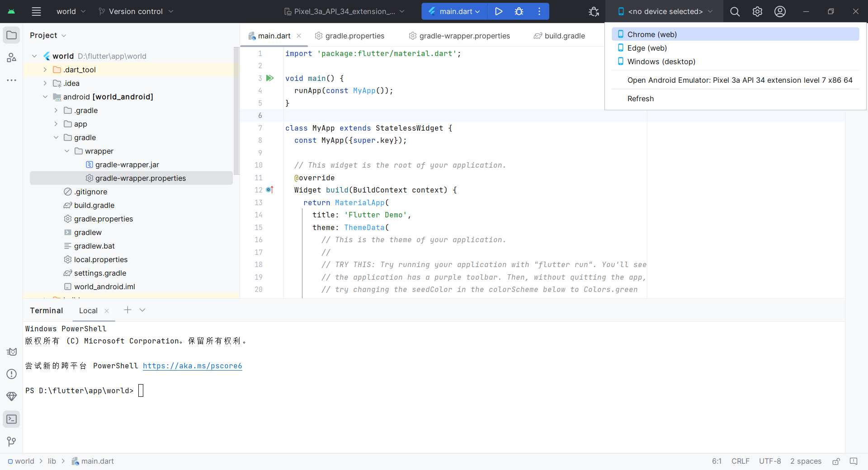Open the Version control dropdown
The width and height of the screenshot is (868, 470).
tap(136, 11)
